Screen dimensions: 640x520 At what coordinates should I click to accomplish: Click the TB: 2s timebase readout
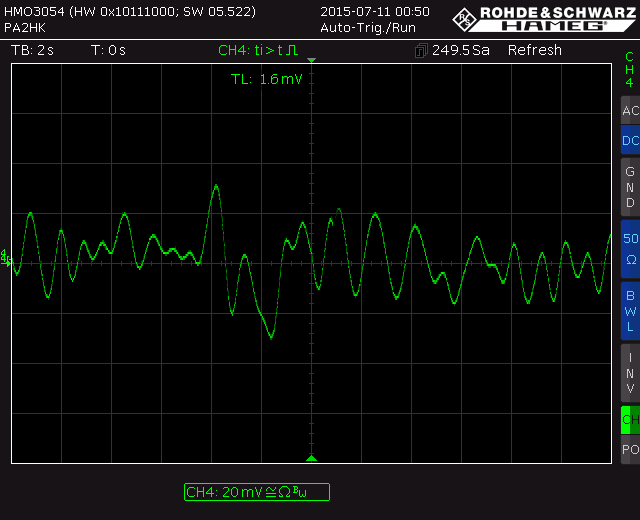(32, 50)
